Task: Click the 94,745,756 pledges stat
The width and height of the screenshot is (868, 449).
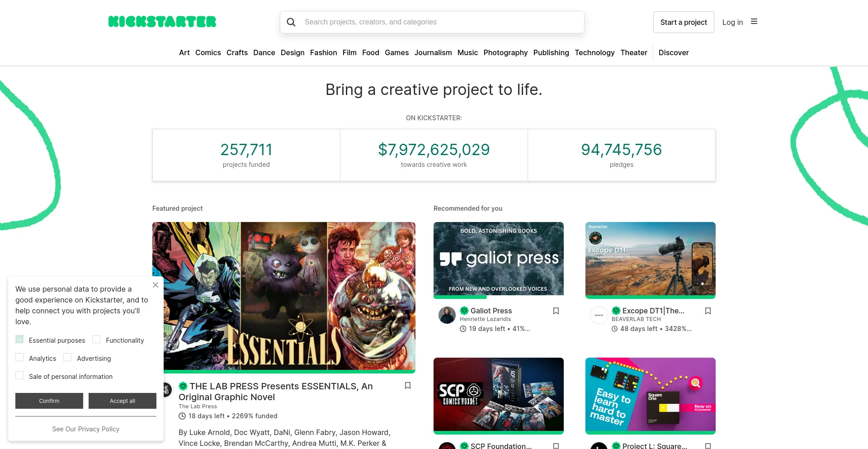Action: coord(622,155)
